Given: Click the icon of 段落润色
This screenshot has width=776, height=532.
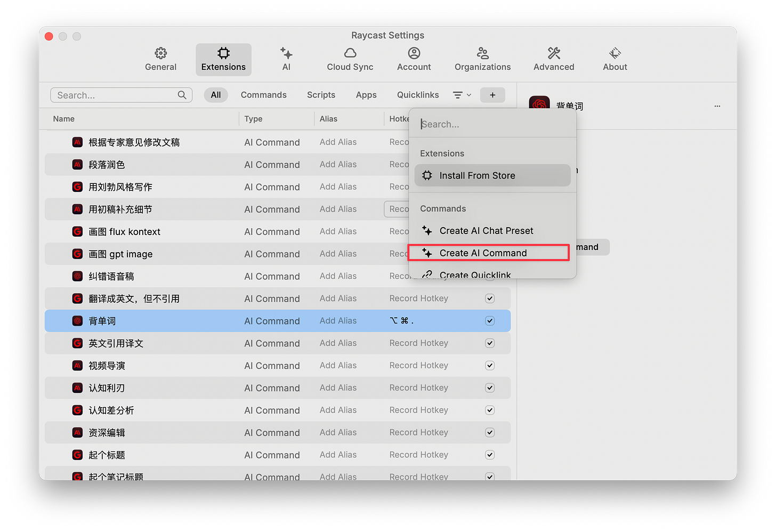Looking at the screenshot, I should click(78, 165).
